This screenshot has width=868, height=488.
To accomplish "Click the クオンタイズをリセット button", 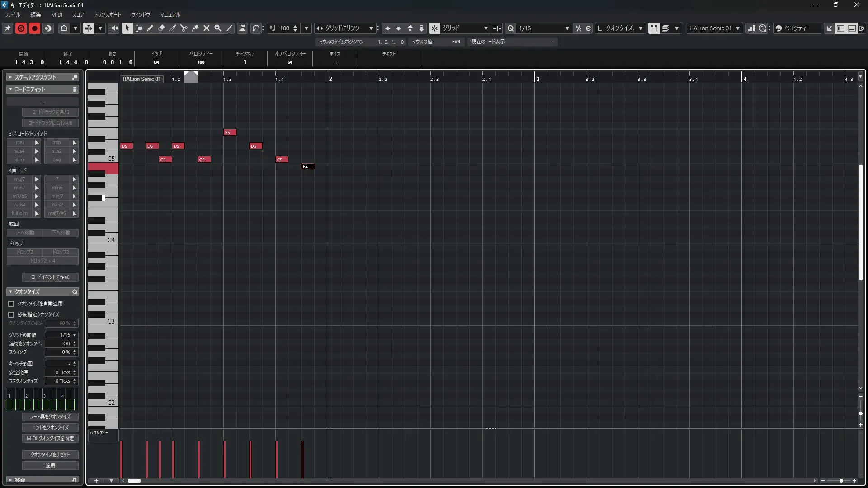I will tap(50, 455).
